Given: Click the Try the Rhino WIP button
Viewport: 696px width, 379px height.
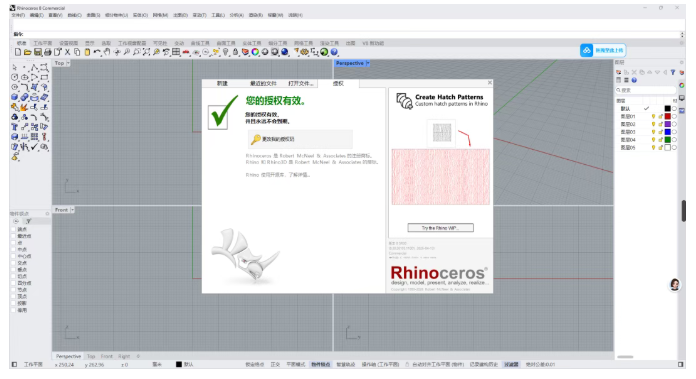Looking at the screenshot, I should (440, 228).
